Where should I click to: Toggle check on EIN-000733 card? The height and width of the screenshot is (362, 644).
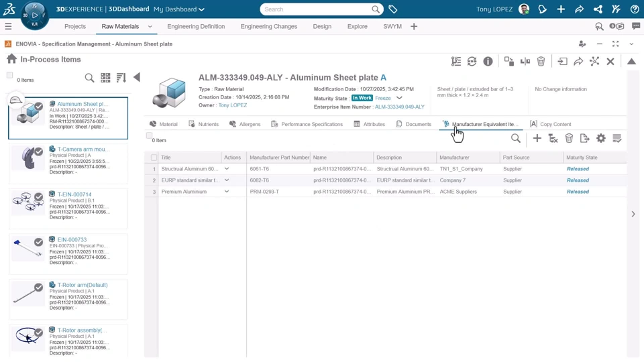point(39,242)
